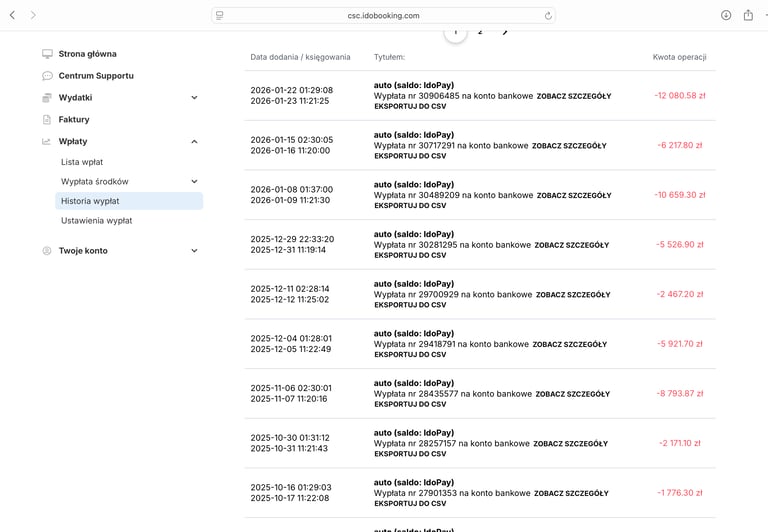Click the browser forward arrow
Viewport: 768px width, 532px height.
[33, 15]
